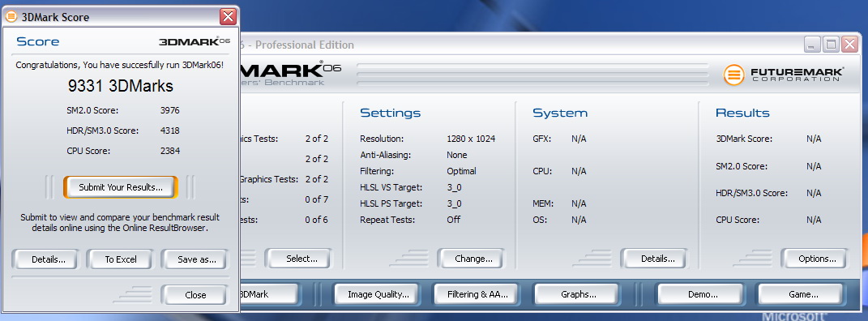The image size is (868, 321).
Task: Click the 3DMARK06 logo in Score dialog
Action: tap(195, 41)
